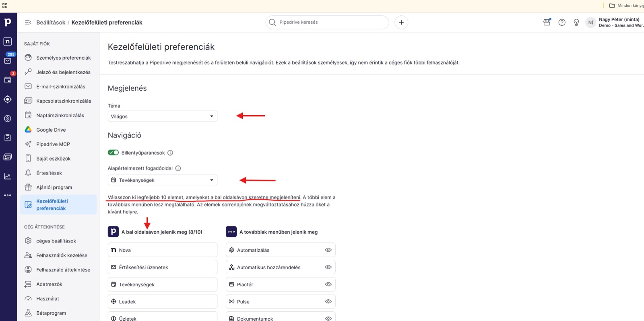Open the mail inbox with 205 badge
Viewport: 644px width, 321px height.
(8, 61)
